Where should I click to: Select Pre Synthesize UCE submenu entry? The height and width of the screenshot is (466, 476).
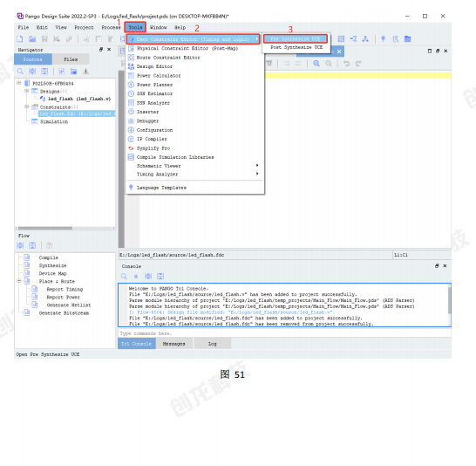[296, 38]
